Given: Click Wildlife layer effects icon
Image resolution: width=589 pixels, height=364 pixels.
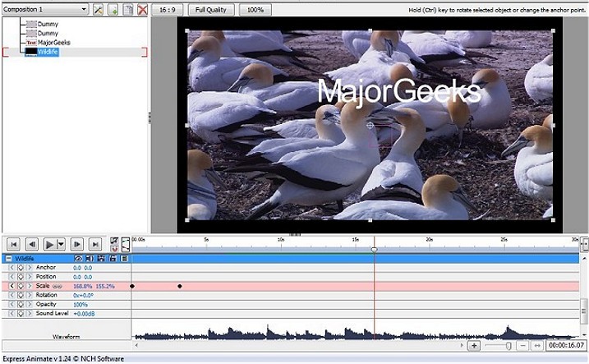Looking at the screenshot, I should click(101, 259).
